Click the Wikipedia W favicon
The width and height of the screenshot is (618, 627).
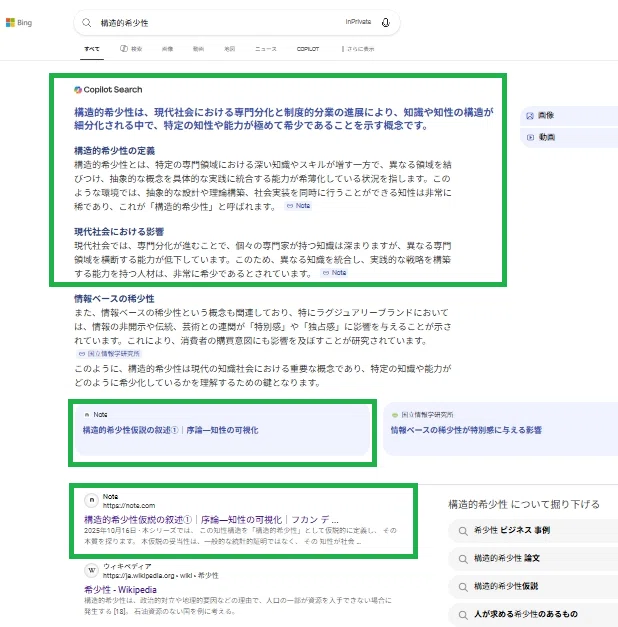coord(92,570)
